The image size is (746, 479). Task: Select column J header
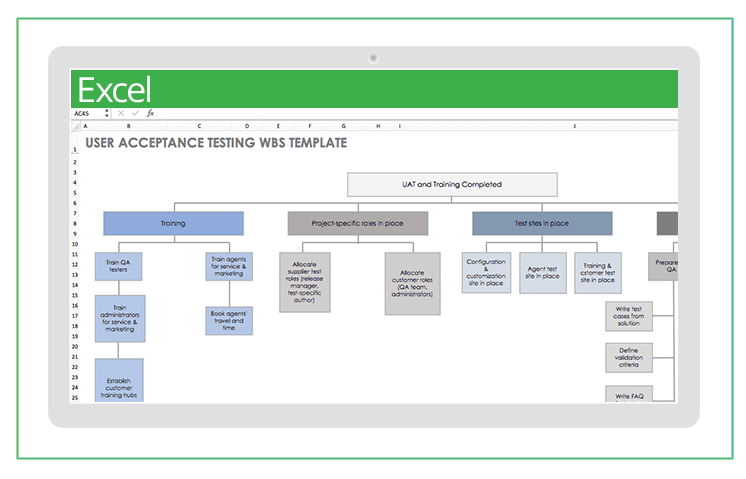click(574, 126)
